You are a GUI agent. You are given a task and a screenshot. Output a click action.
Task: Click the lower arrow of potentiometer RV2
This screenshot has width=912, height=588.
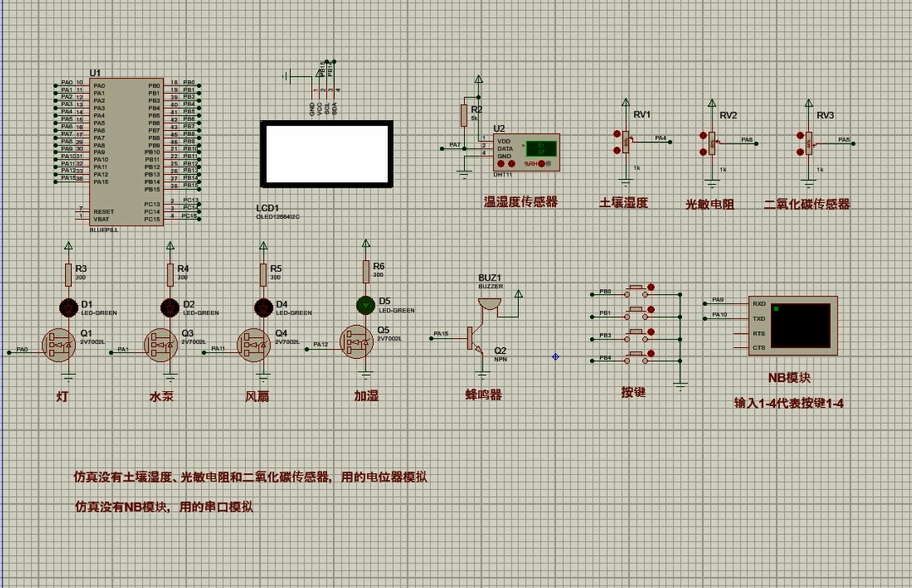click(x=703, y=150)
